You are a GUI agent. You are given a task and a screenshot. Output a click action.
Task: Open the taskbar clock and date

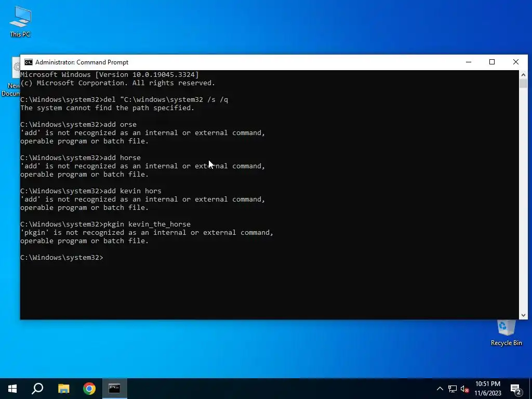pyautogui.click(x=487, y=389)
